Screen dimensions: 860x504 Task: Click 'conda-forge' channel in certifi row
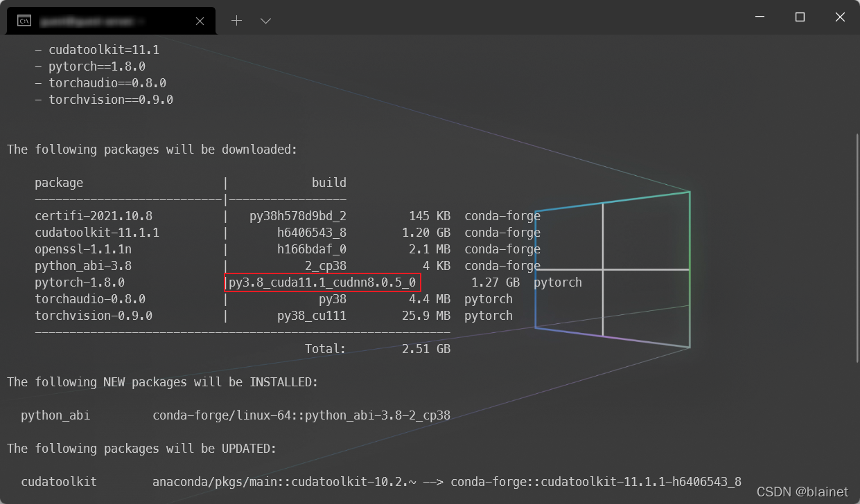[502, 216]
